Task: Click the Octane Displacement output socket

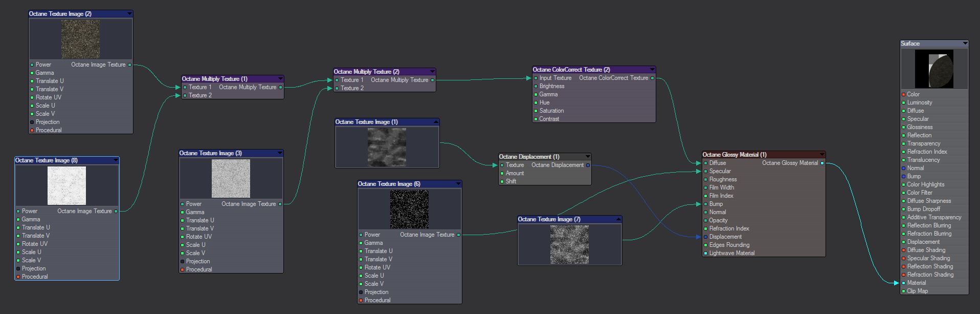Action: pyautogui.click(x=588, y=165)
